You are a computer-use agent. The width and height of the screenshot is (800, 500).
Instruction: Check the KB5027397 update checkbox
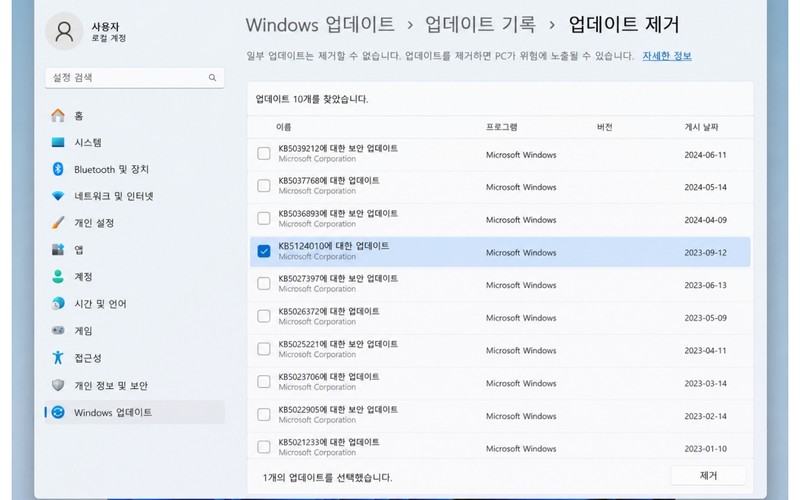pyautogui.click(x=264, y=284)
